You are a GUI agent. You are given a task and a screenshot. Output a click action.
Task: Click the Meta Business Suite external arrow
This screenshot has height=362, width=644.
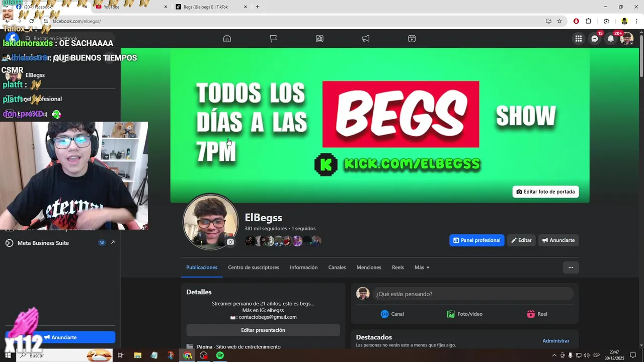tap(113, 242)
